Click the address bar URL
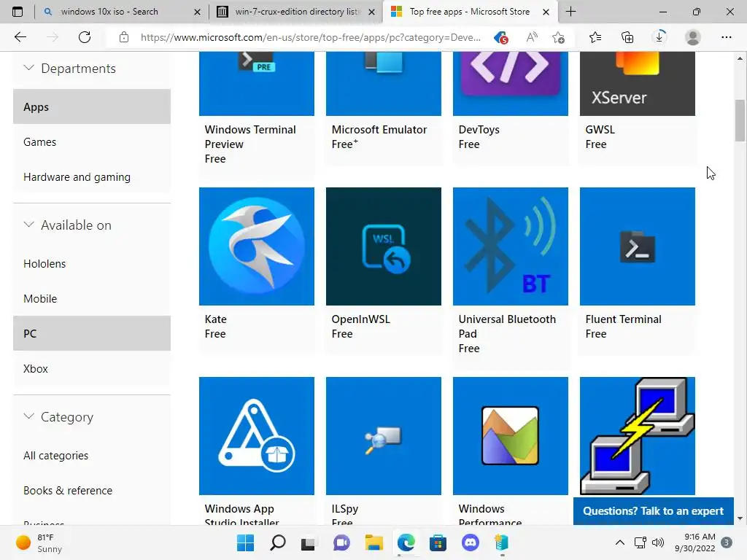747x560 pixels. (311, 37)
